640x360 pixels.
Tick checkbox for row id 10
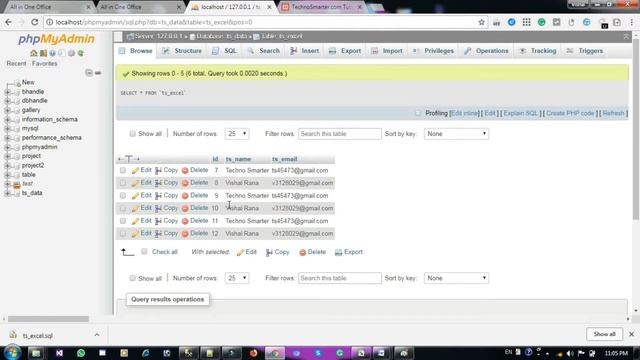(x=123, y=208)
